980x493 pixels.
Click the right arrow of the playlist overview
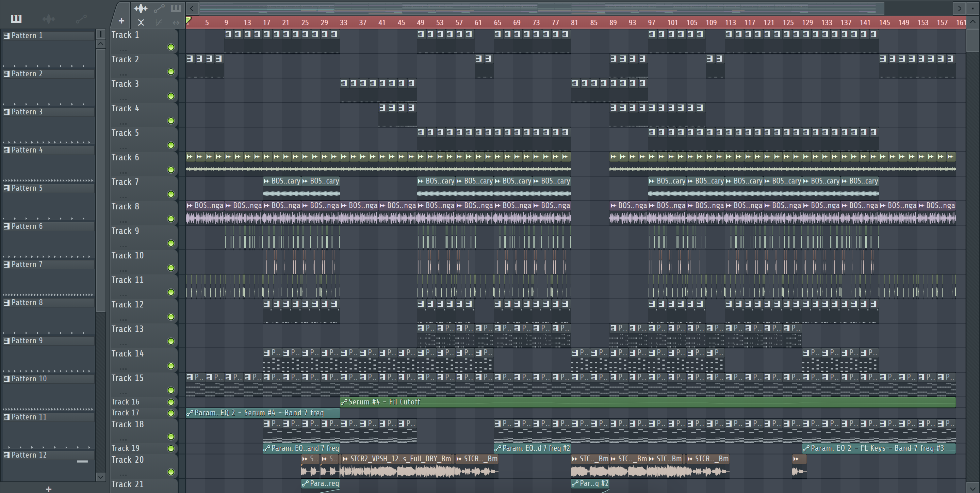pyautogui.click(x=960, y=8)
